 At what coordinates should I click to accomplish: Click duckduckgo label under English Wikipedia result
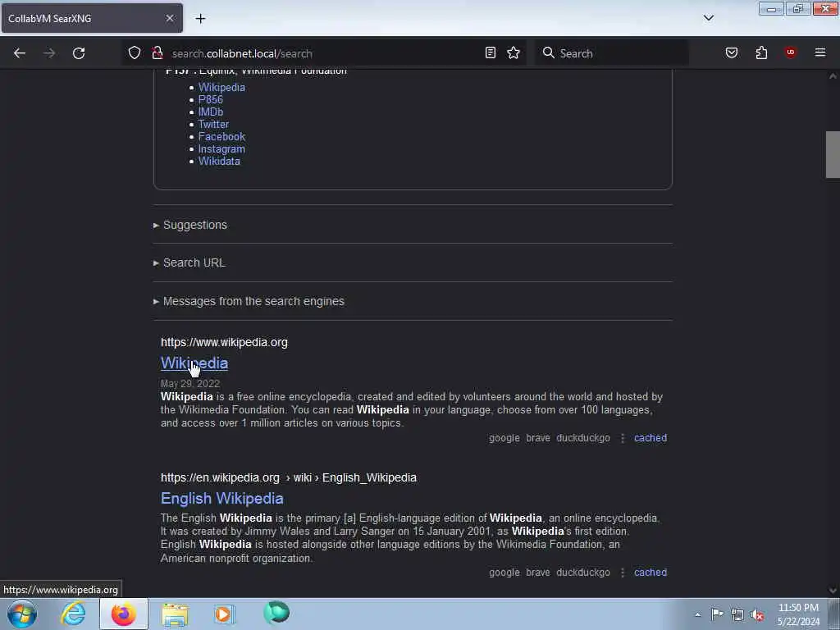[583, 573]
